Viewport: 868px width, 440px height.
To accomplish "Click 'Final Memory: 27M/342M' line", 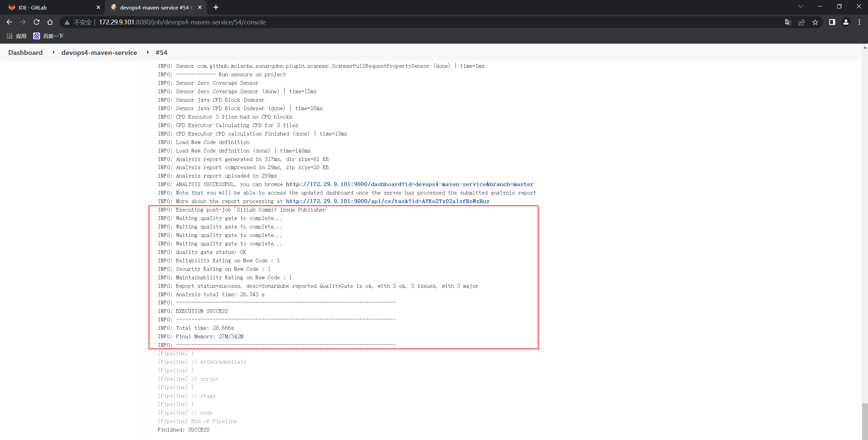I will [201, 337].
